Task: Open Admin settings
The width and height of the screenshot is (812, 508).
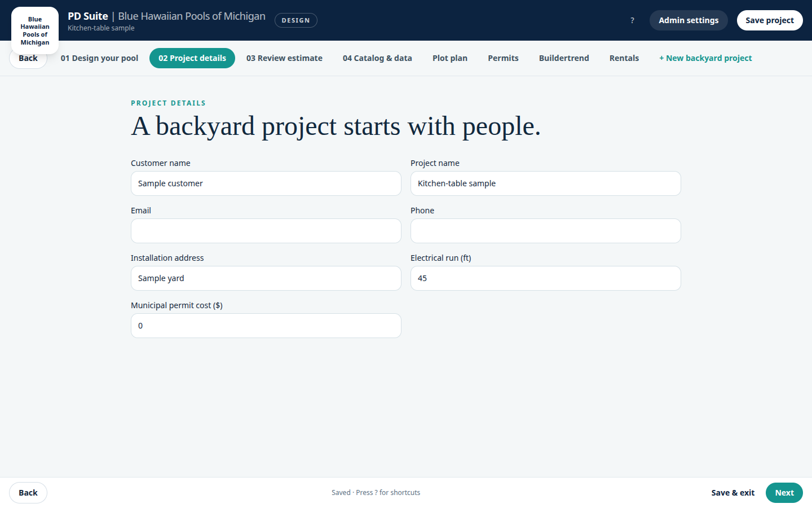Action: pos(689,20)
